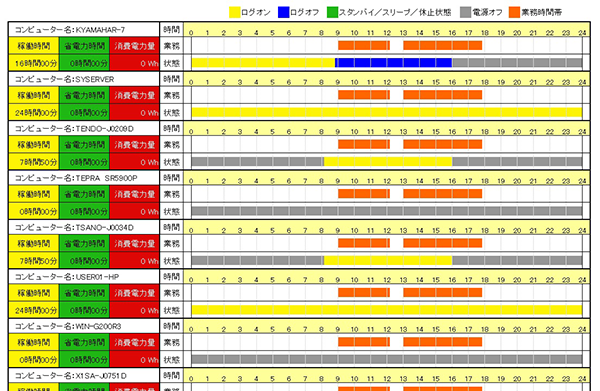600x391 pixels.
Task: Click the blue ログオフ legend swatch
Action: [284, 12]
